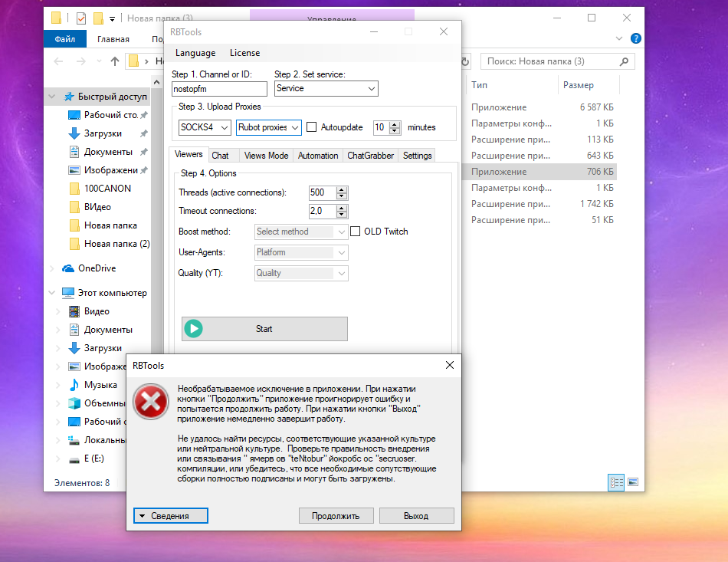Click the blue Help icon in Explorer
The image size is (728, 562).
click(635, 38)
